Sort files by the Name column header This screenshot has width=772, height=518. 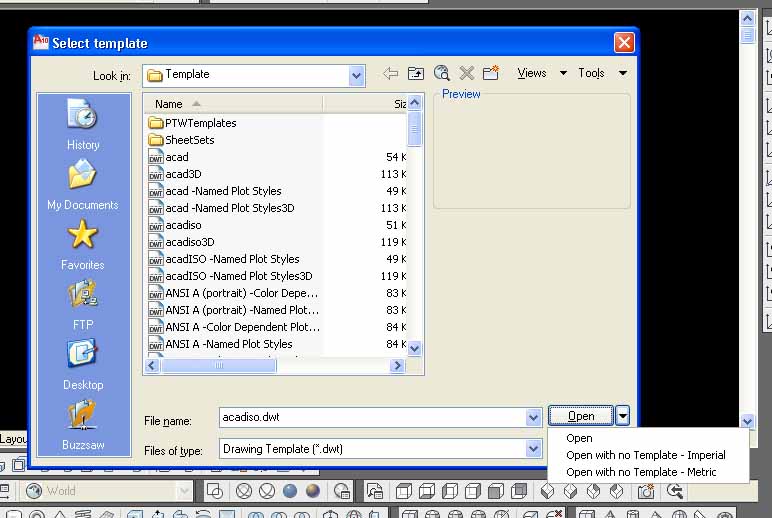233,104
